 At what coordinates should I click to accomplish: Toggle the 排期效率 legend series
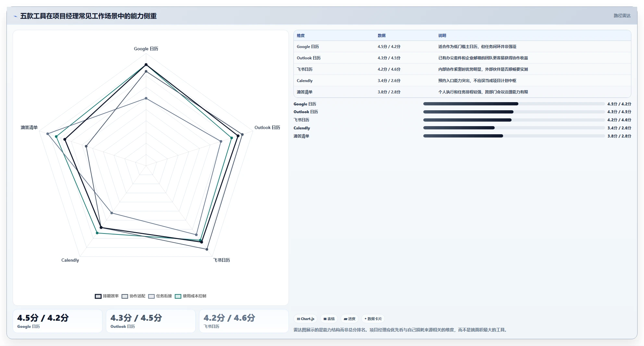107,296
